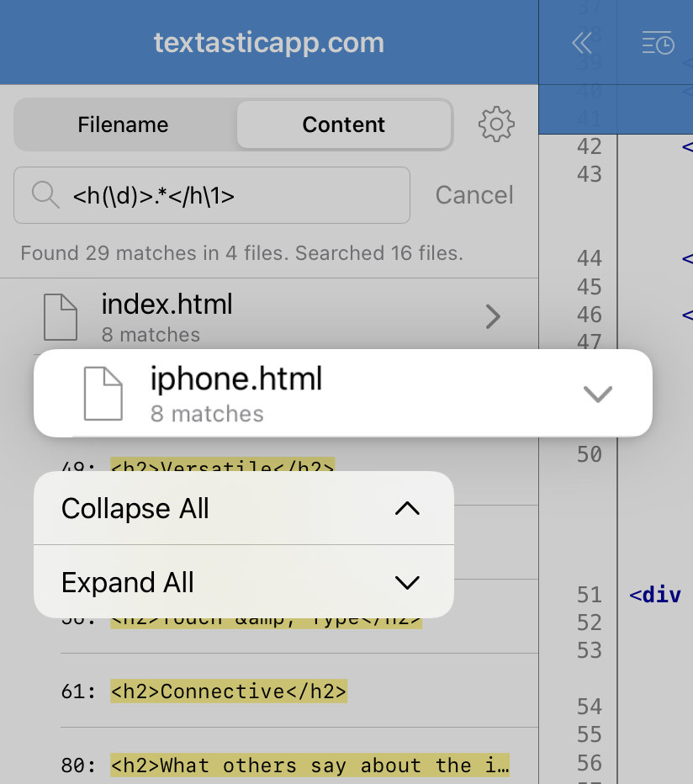Select iphone.html results header
This screenshot has height=784, width=693.
343,393
